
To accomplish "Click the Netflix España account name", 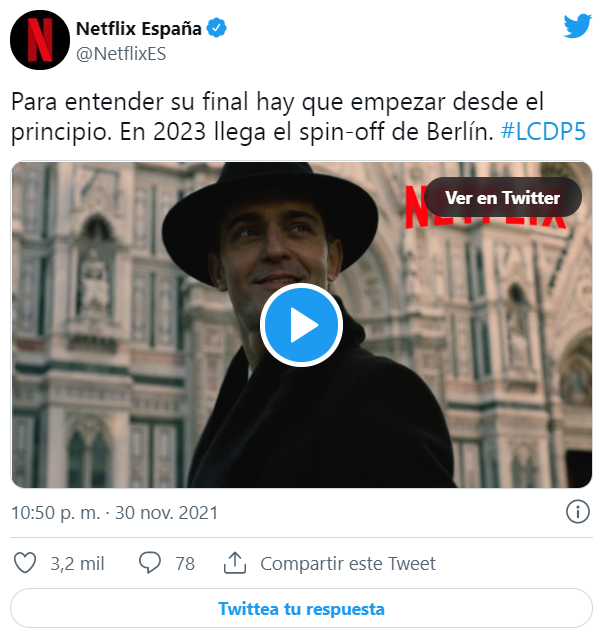I will click(x=139, y=29).
